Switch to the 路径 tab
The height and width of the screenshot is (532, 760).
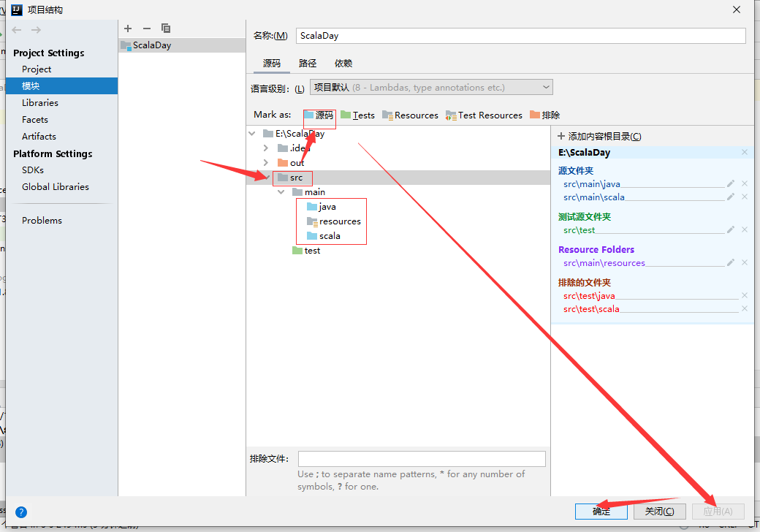[308, 64]
